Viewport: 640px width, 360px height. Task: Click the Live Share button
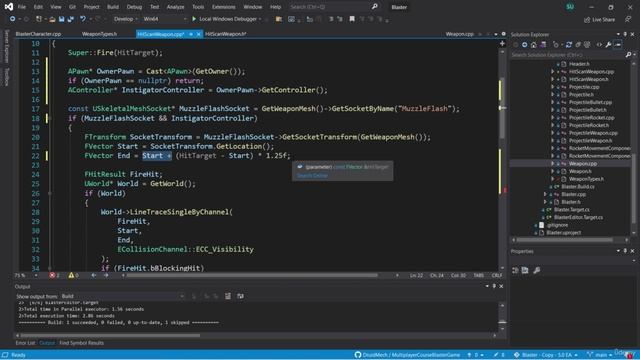coord(599,19)
